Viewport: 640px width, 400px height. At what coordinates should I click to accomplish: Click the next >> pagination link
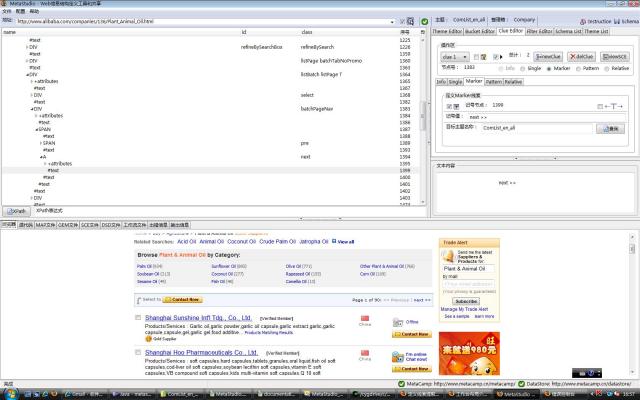422,300
